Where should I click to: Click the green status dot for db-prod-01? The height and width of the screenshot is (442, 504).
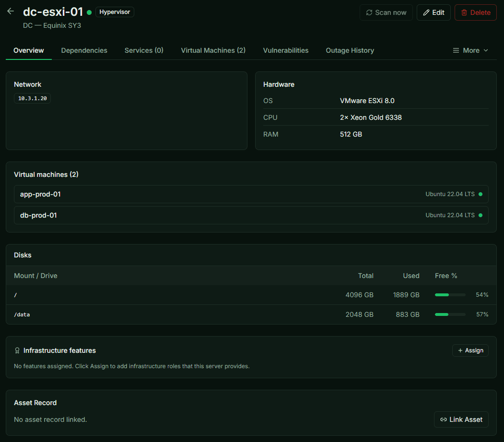click(x=481, y=215)
